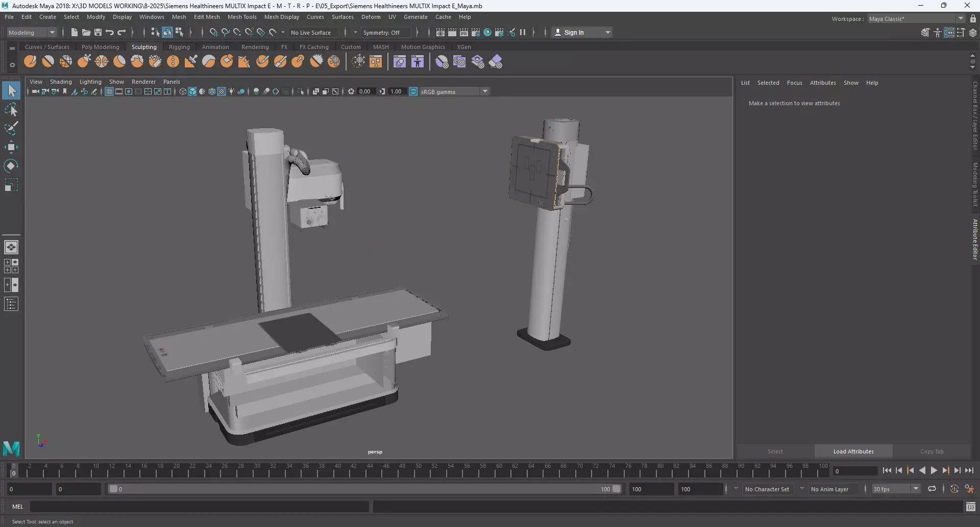980x527 pixels.
Task: Select the Sculpt tool in shelf
Action: pos(30,62)
